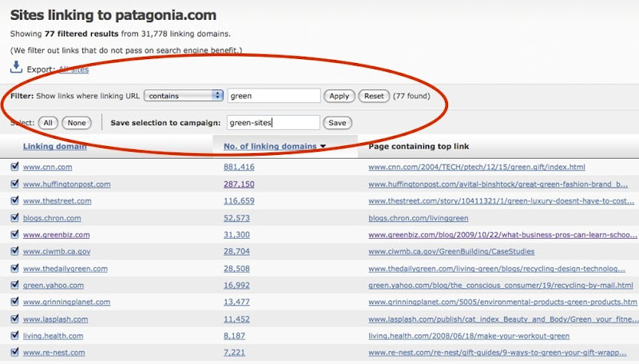Open the 'contains' filter dropdown
The image size is (639, 364).
tap(184, 96)
